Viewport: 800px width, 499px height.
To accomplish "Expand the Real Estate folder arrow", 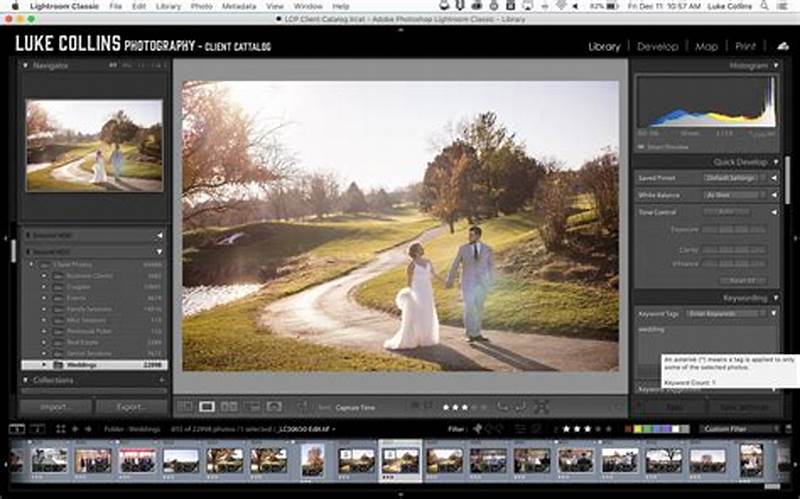I will tap(44, 342).
